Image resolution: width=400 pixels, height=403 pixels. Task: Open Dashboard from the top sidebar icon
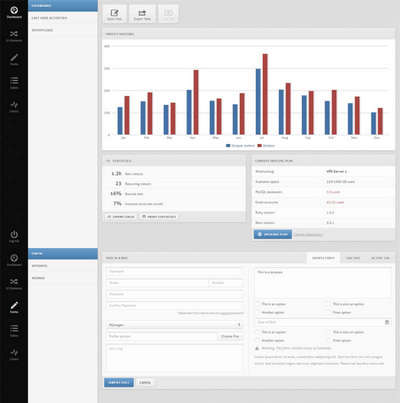14,12
